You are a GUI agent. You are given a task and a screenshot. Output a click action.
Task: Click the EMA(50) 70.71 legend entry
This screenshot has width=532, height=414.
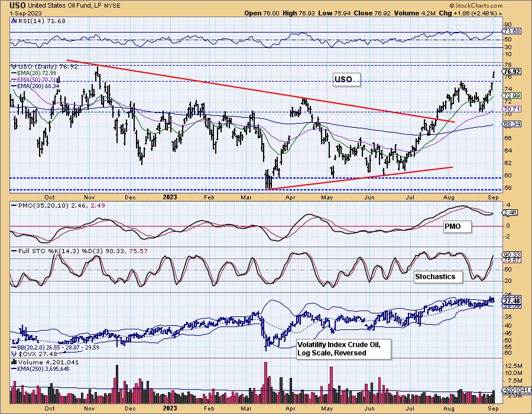(34, 79)
